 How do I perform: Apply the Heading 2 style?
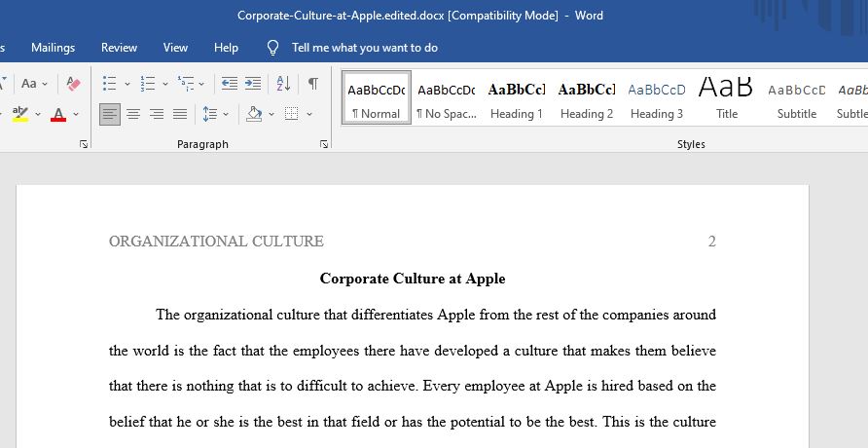[587, 97]
